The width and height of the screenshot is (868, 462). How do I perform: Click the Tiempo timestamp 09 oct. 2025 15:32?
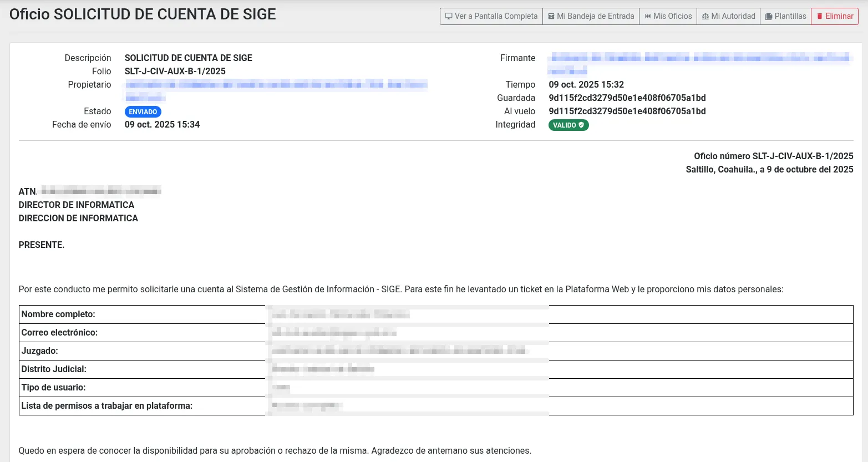(x=586, y=85)
